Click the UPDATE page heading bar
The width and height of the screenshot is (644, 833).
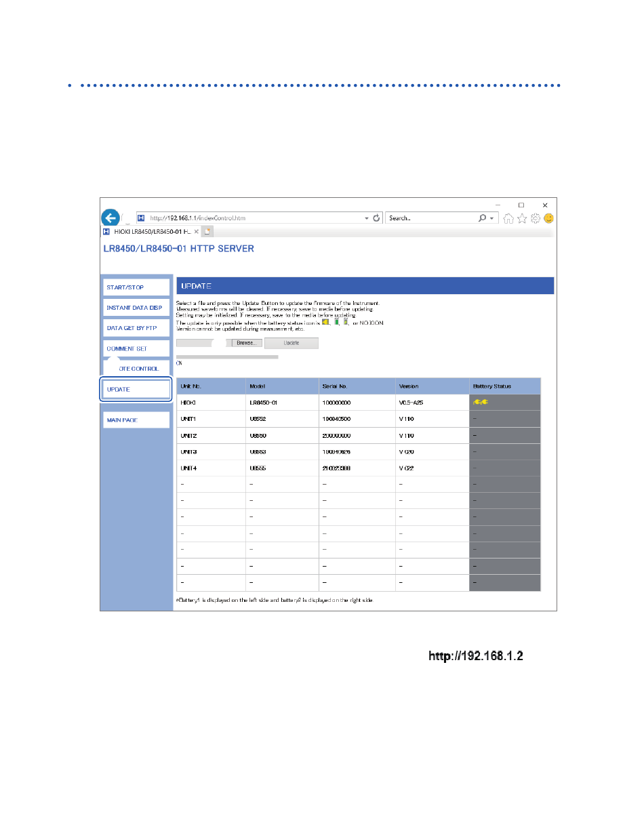click(x=365, y=286)
